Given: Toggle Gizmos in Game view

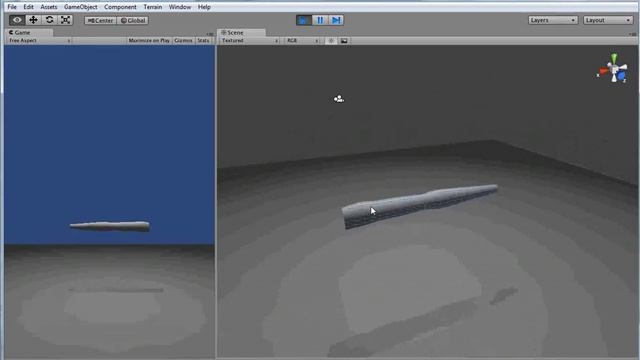Looking at the screenshot, I should pos(183,40).
